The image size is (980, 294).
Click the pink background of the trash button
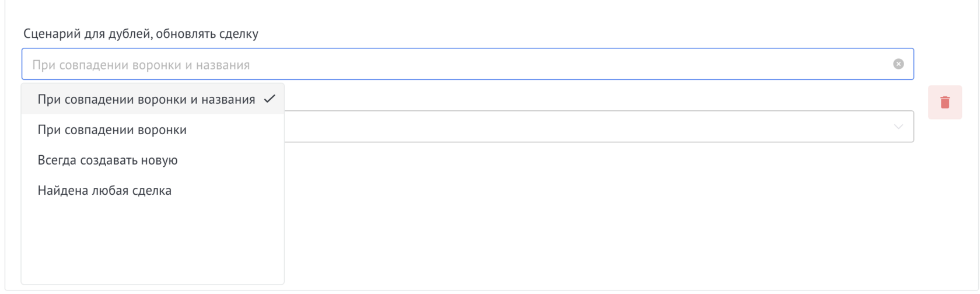(935, 112)
